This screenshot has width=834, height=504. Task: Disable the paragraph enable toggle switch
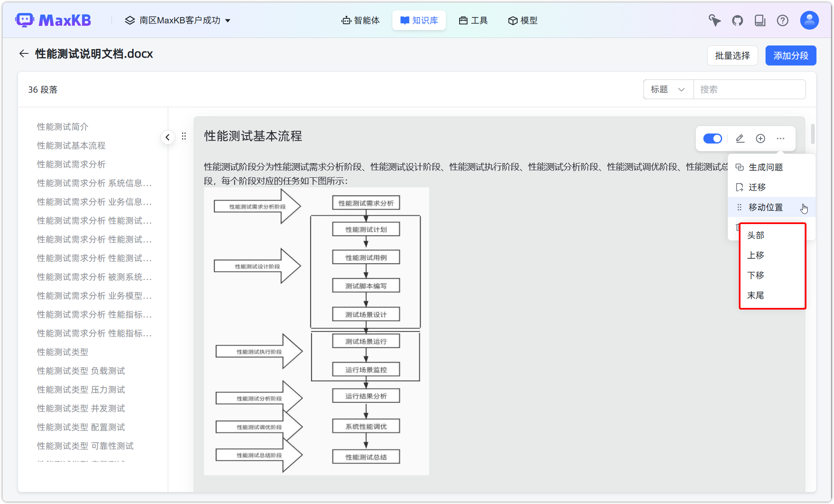pos(712,138)
